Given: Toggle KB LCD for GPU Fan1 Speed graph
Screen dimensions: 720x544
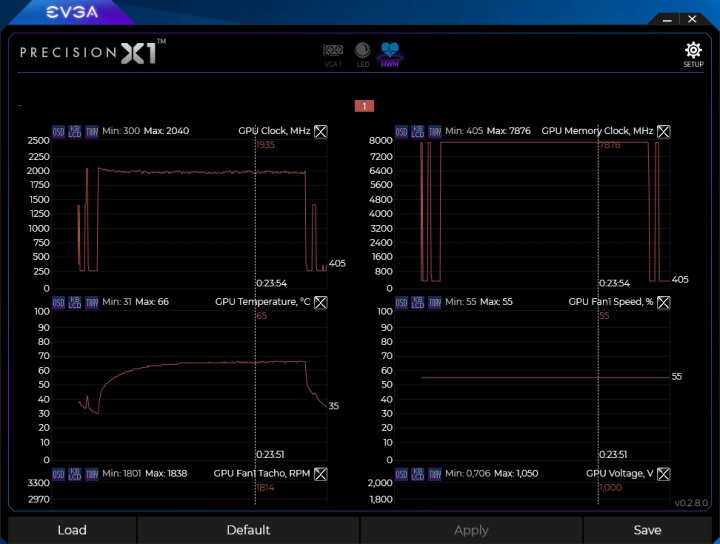Looking at the screenshot, I should click(x=418, y=303).
